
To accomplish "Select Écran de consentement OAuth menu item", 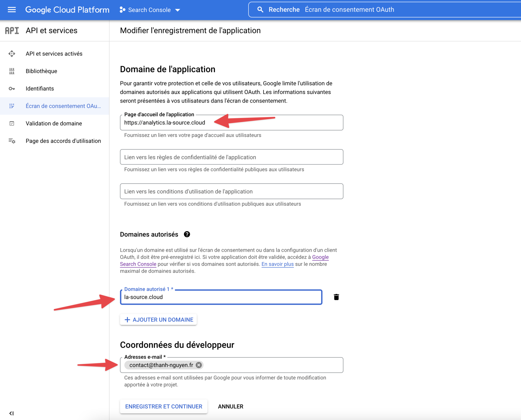I will (x=63, y=106).
